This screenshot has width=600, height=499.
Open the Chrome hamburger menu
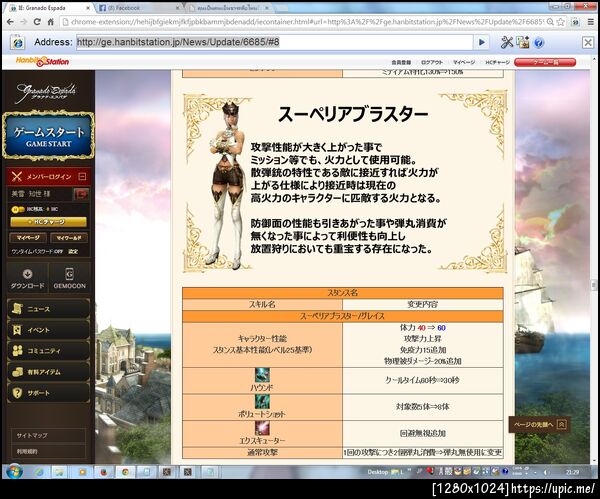point(591,22)
